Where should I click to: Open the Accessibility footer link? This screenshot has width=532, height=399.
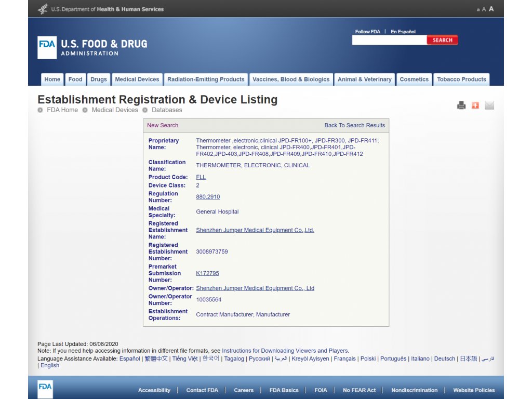click(154, 390)
